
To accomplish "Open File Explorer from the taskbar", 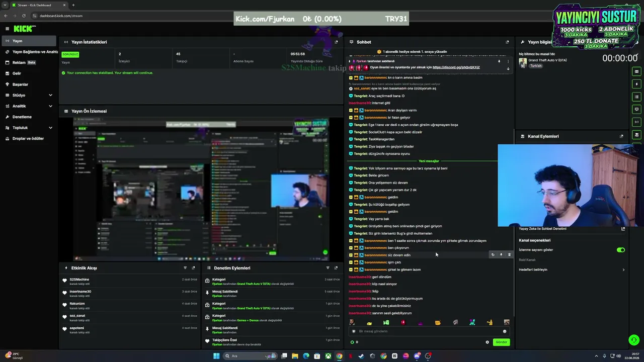I will [x=295, y=356].
